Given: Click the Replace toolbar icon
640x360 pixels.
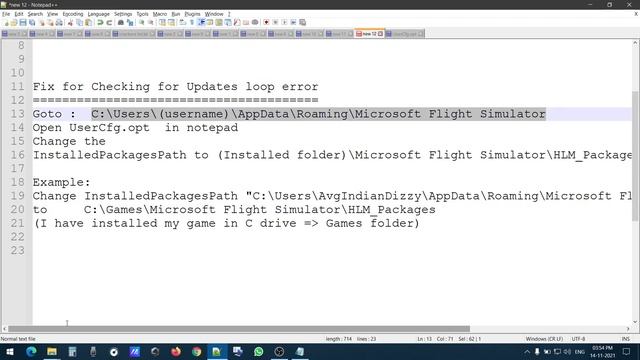Looking at the screenshot, I should [x=130, y=22].
